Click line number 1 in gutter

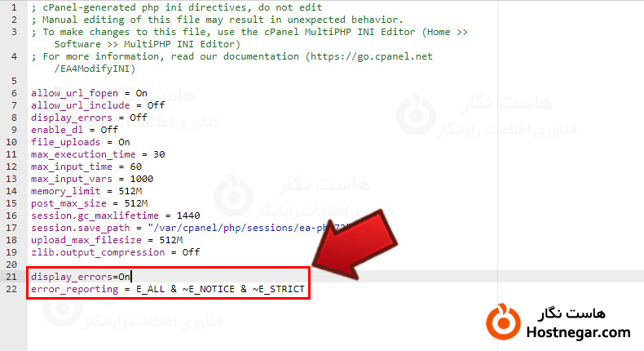pos(14,8)
